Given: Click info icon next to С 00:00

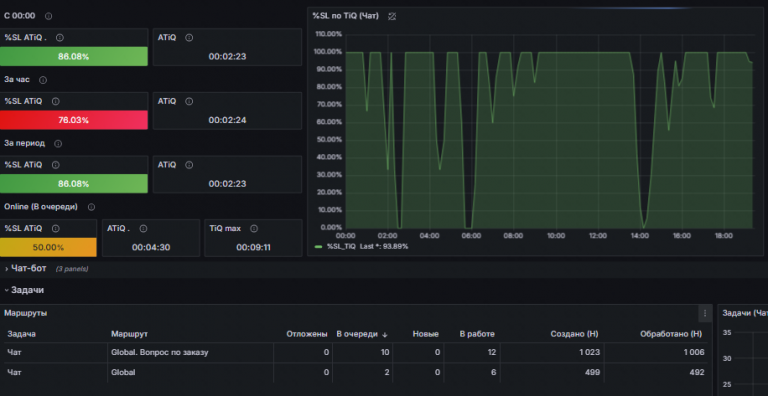Looking at the screenshot, I should (48, 16).
